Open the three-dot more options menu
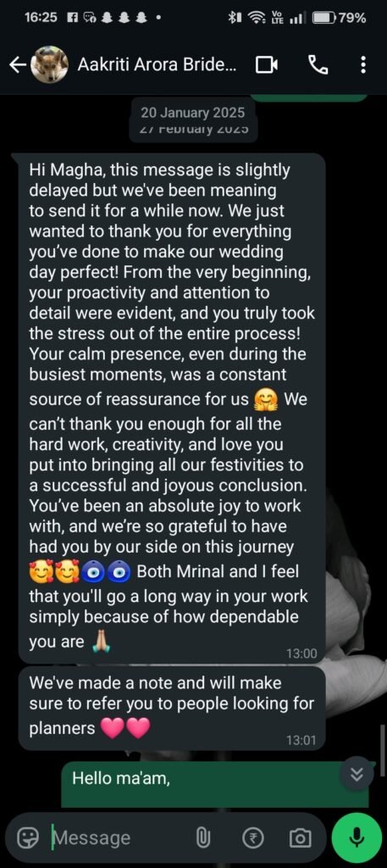387x868 pixels. click(362, 65)
